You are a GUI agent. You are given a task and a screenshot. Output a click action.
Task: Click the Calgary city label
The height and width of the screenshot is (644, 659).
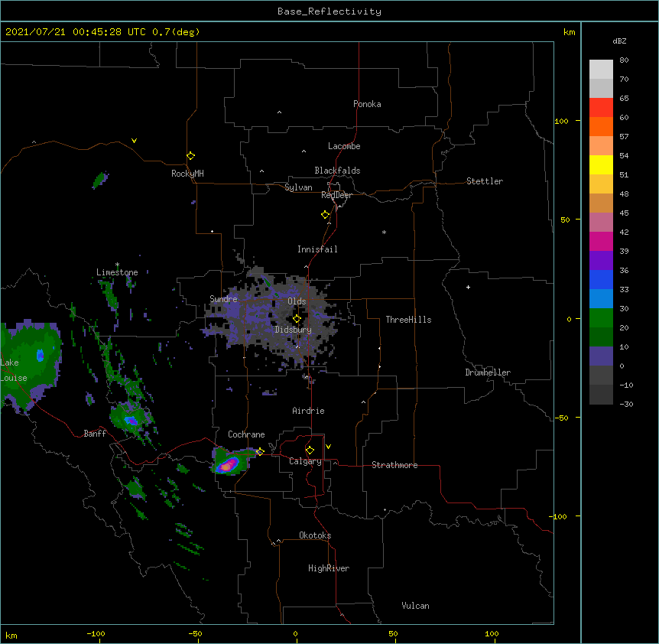pos(306,461)
